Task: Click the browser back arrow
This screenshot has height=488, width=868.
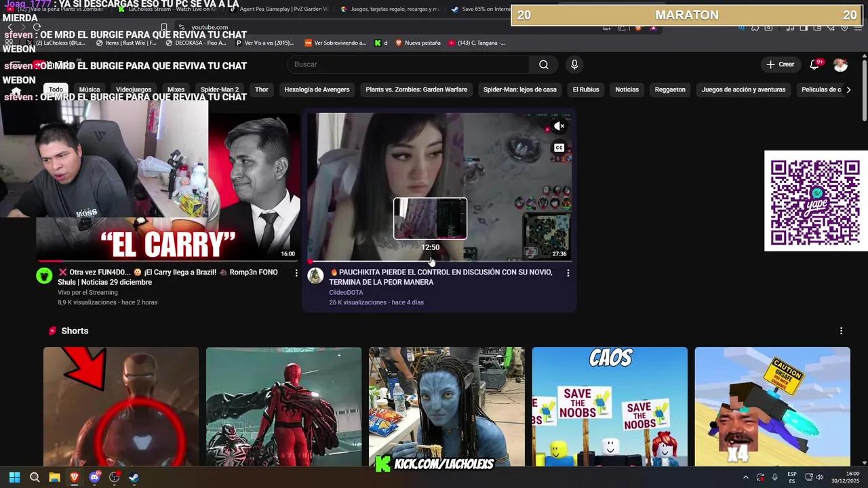Action: coord(8,27)
